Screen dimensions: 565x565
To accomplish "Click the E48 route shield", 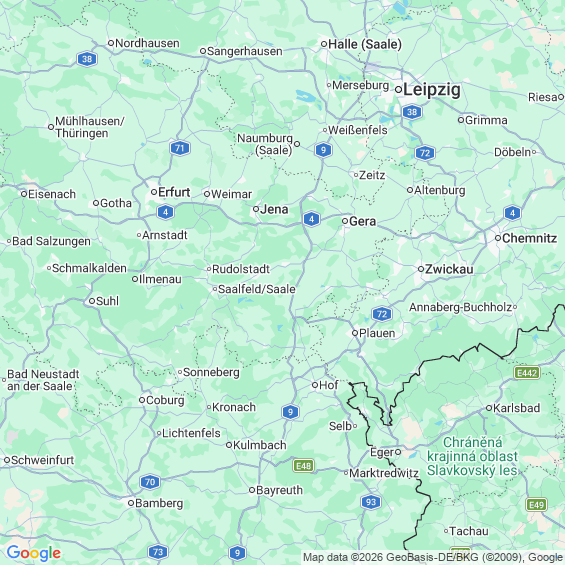I will [303, 466].
